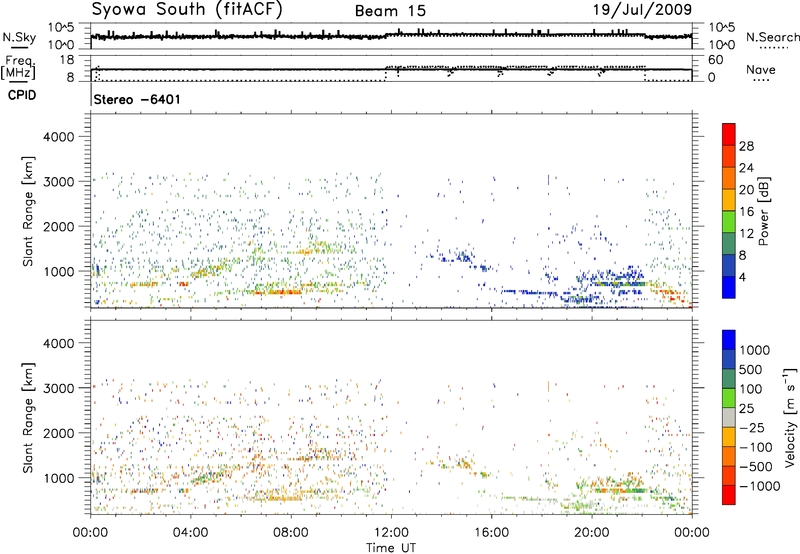Click the 04:00 time tick label

tap(190, 533)
